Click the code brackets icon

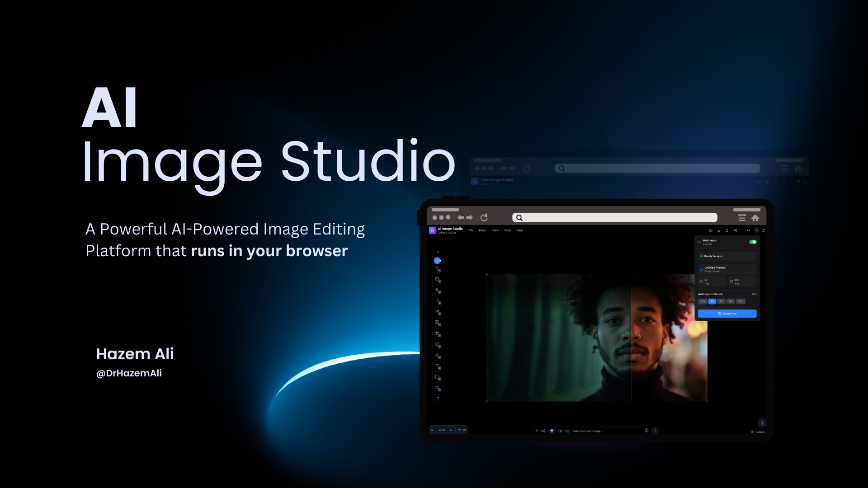749,230
